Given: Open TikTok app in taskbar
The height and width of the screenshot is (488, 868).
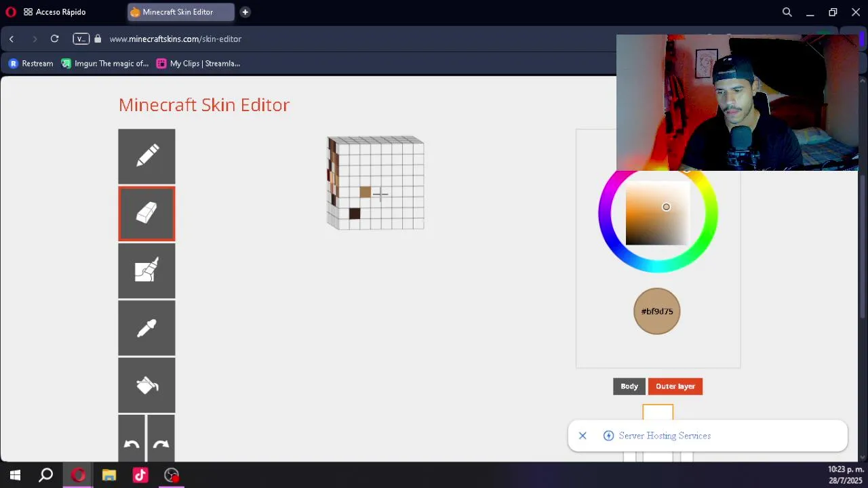Looking at the screenshot, I should (140, 475).
